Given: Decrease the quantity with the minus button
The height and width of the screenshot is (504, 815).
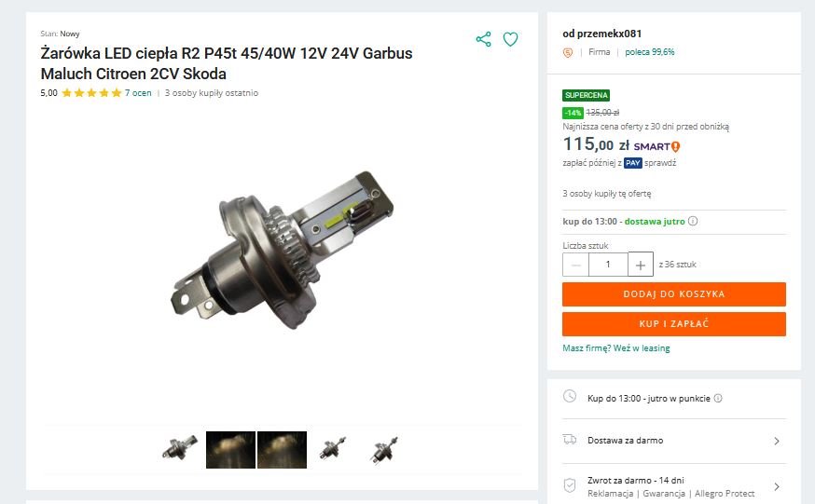Looking at the screenshot, I should click(575, 265).
